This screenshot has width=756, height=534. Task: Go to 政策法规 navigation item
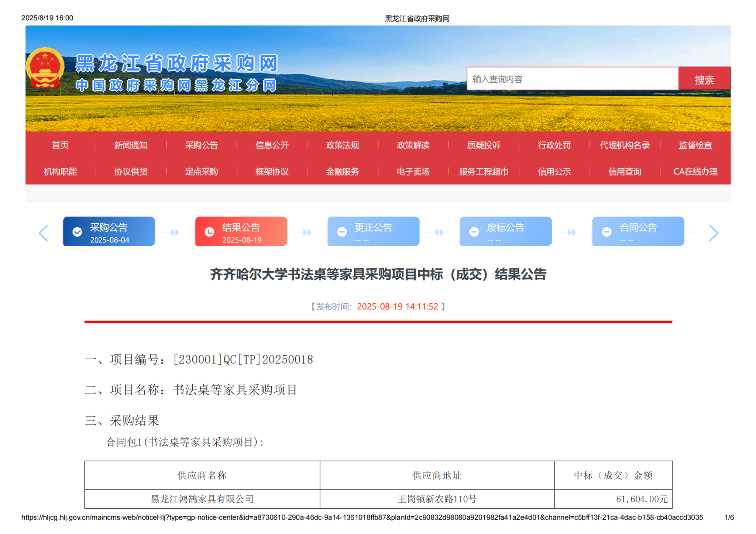(342, 145)
